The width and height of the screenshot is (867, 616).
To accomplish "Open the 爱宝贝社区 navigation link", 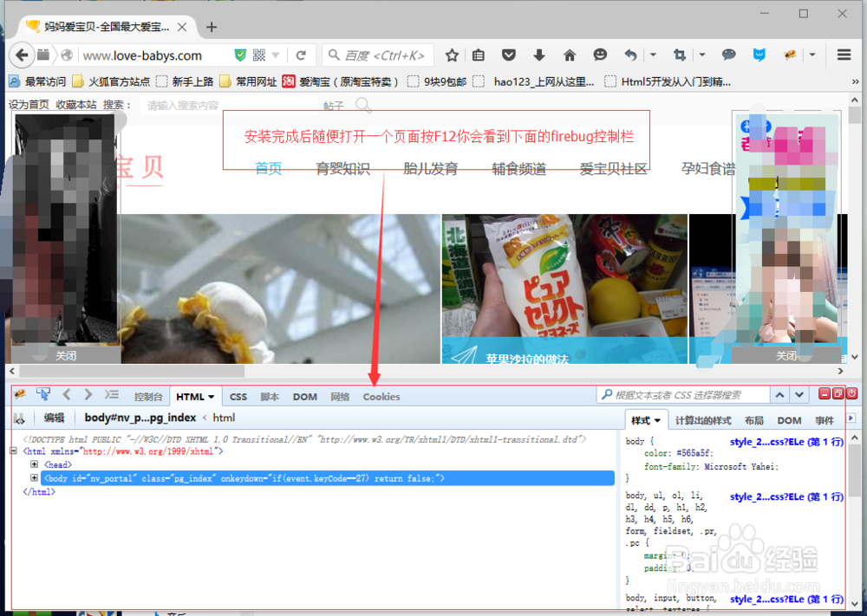I will pyautogui.click(x=613, y=168).
